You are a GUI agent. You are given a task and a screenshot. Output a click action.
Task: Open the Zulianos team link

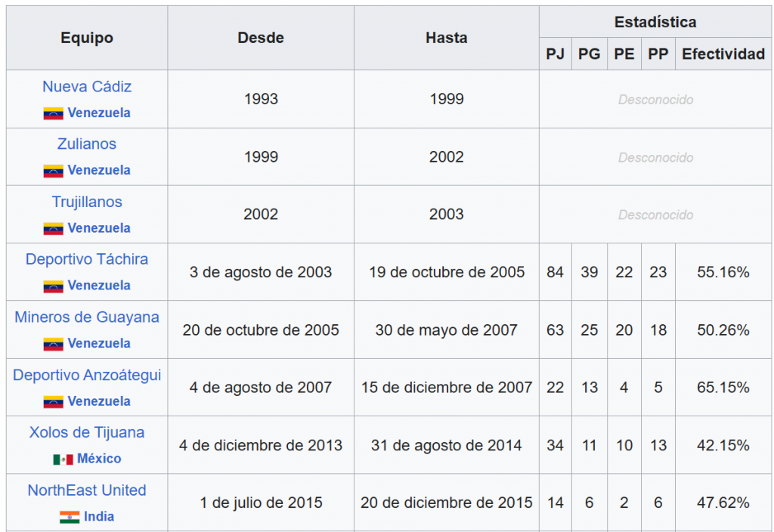(x=87, y=144)
